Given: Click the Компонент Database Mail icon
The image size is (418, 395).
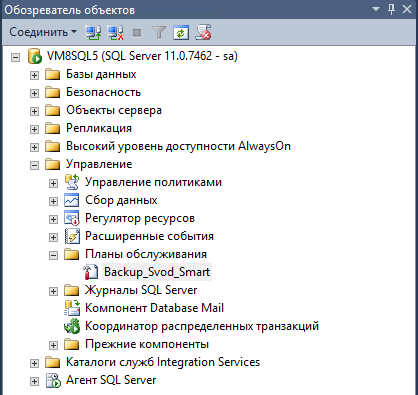Looking at the screenshot, I should pyautogui.click(x=72, y=308).
